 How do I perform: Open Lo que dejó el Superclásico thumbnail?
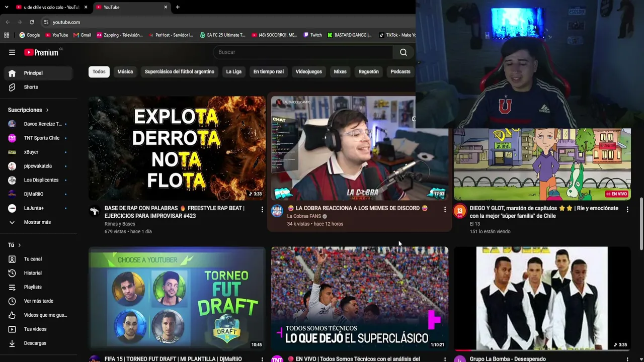click(360, 299)
